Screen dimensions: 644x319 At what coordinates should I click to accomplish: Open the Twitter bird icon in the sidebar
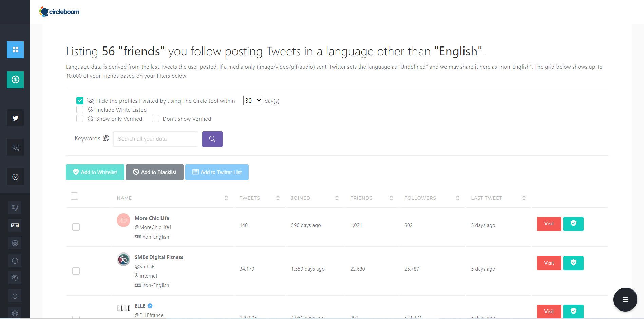[15, 118]
